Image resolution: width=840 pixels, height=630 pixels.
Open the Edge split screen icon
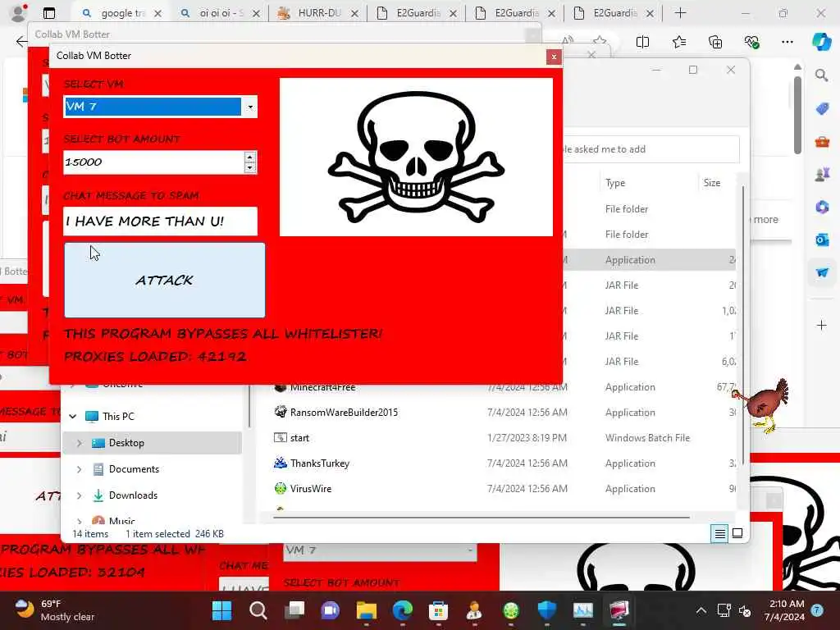coord(642,42)
